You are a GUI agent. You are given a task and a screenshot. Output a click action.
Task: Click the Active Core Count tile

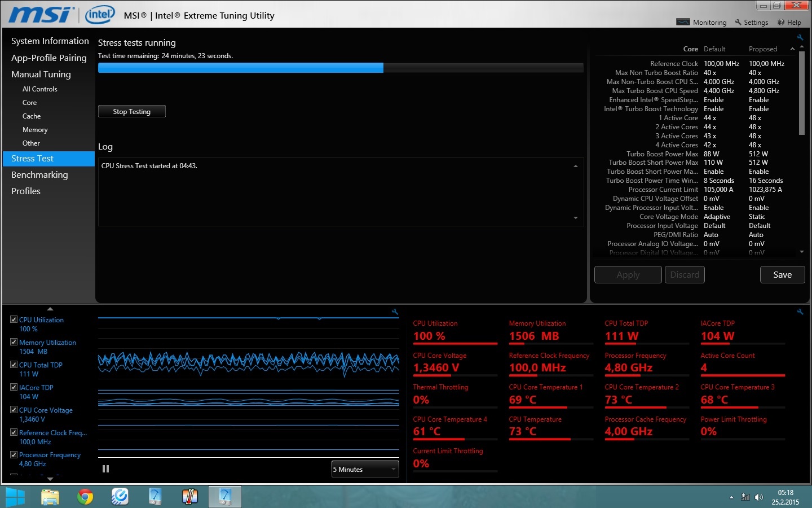[743, 364]
